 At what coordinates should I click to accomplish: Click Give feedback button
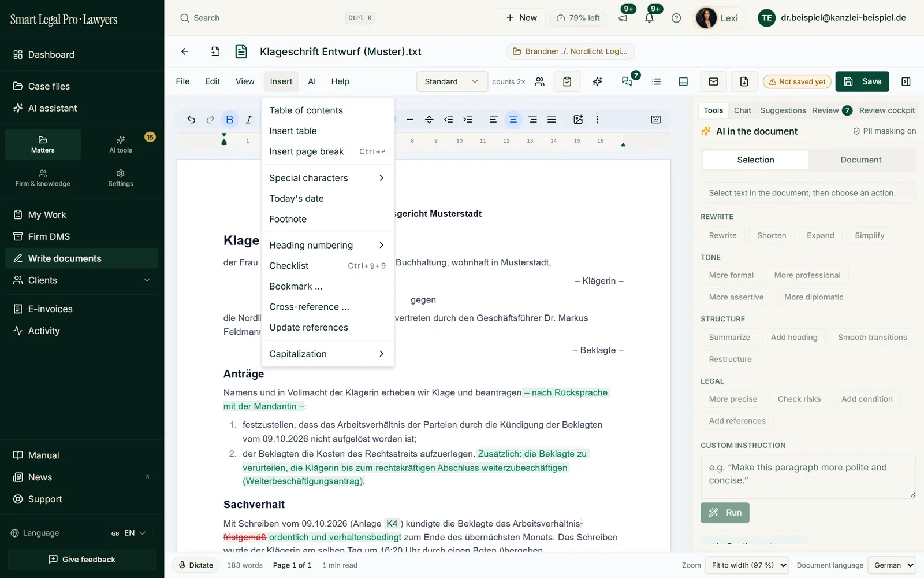[x=81, y=560]
